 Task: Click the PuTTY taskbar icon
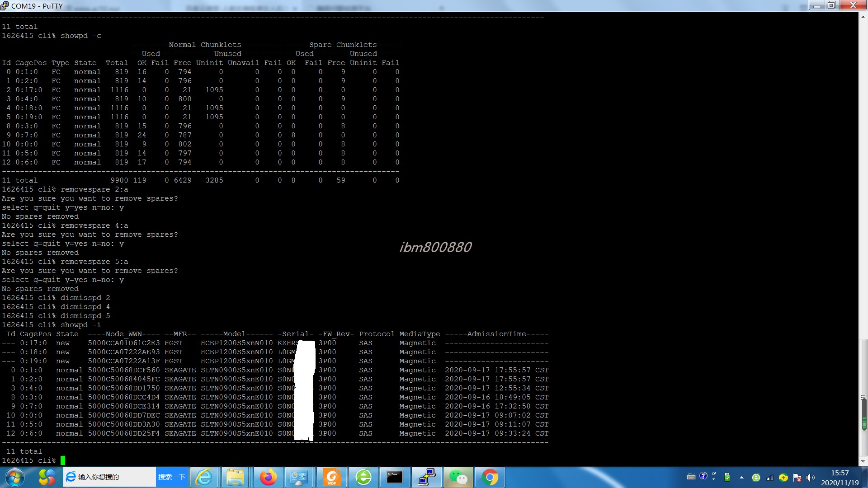[x=426, y=477]
